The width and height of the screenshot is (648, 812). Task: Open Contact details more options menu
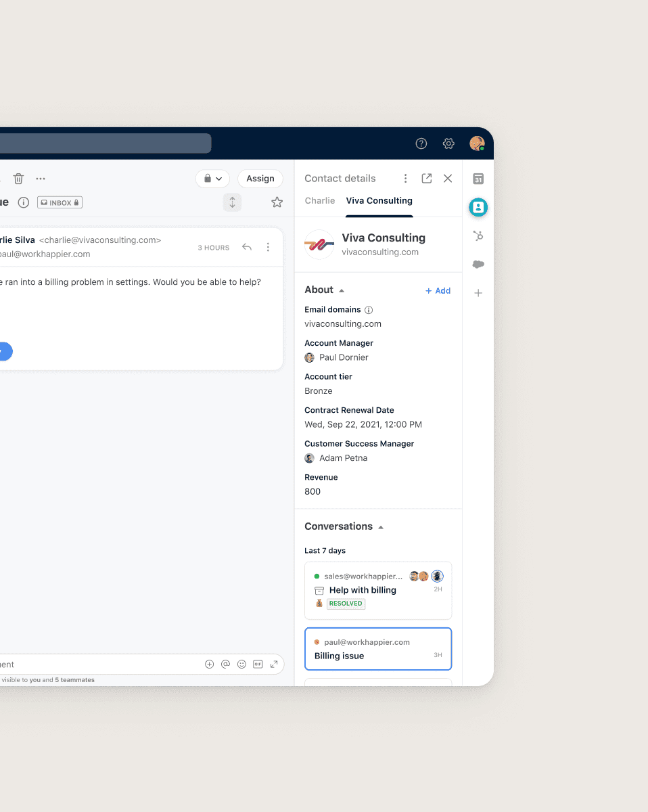[406, 179]
